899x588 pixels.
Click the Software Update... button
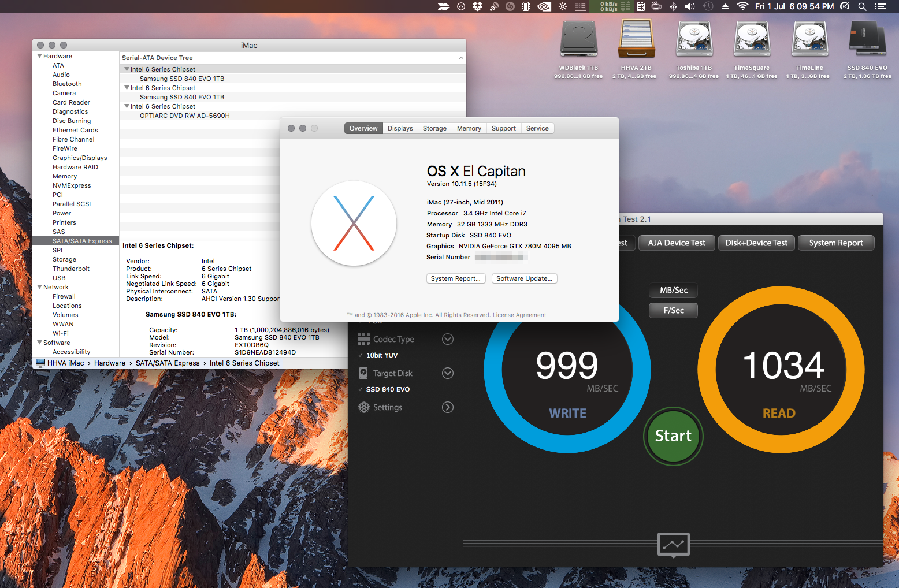(524, 278)
